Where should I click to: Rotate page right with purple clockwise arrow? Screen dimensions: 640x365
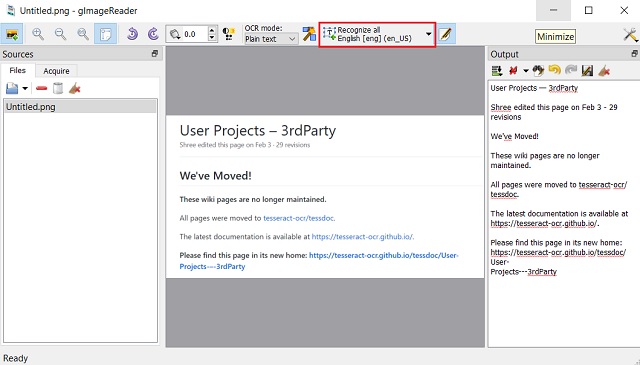[153, 34]
